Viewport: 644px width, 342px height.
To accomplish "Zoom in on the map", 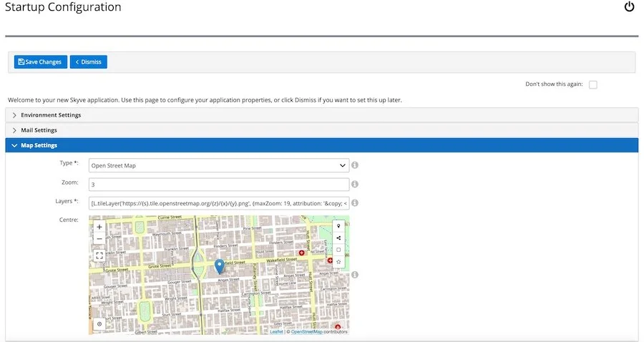I will pyautogui.click(x=99, y=227).
